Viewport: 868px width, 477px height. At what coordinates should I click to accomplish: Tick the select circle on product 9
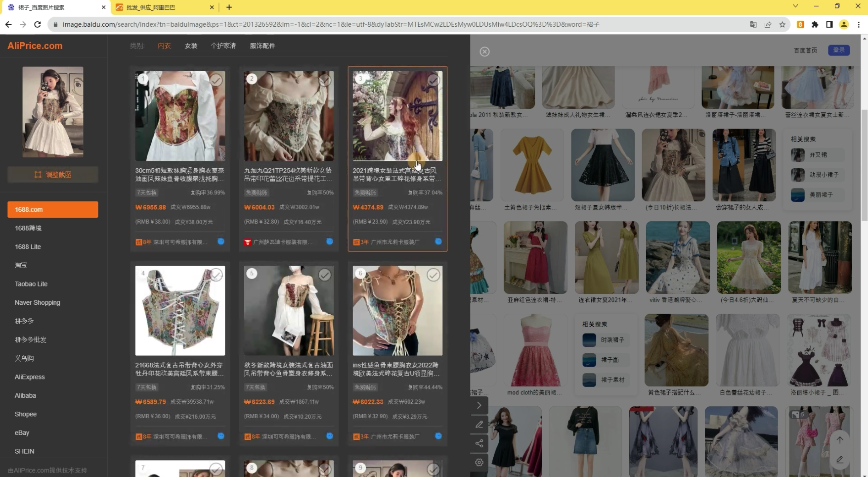coord(434,469)
